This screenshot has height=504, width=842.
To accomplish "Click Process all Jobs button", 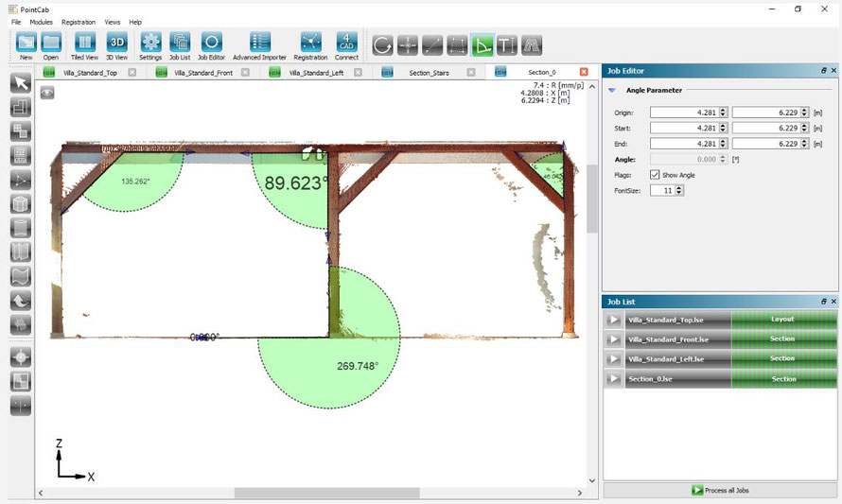I will [720, 490].
